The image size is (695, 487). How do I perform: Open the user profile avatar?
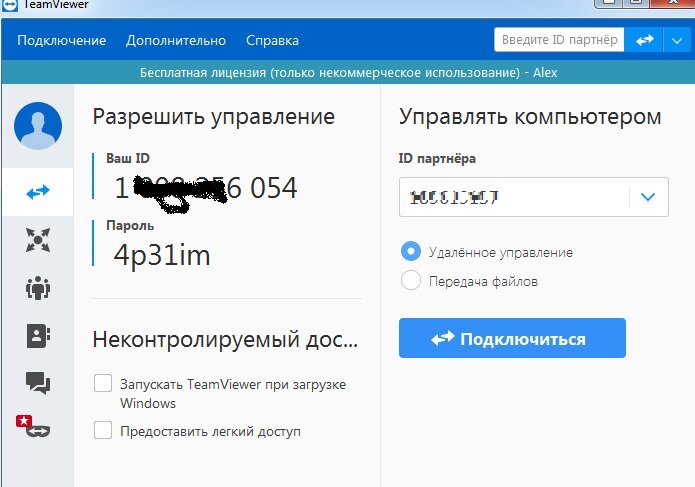click(38, 126)
